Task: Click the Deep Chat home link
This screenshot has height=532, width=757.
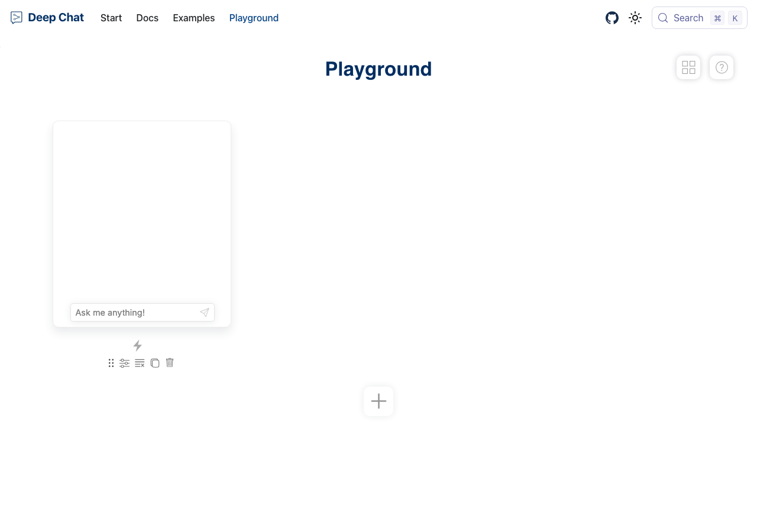Action: (x=47, y=18)
